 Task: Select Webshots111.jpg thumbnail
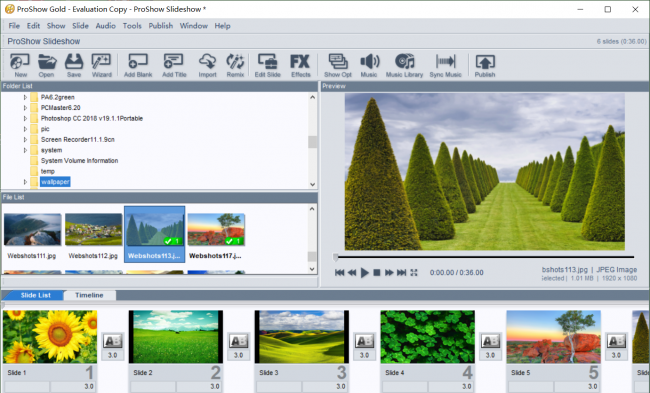[x=32, y=230]
